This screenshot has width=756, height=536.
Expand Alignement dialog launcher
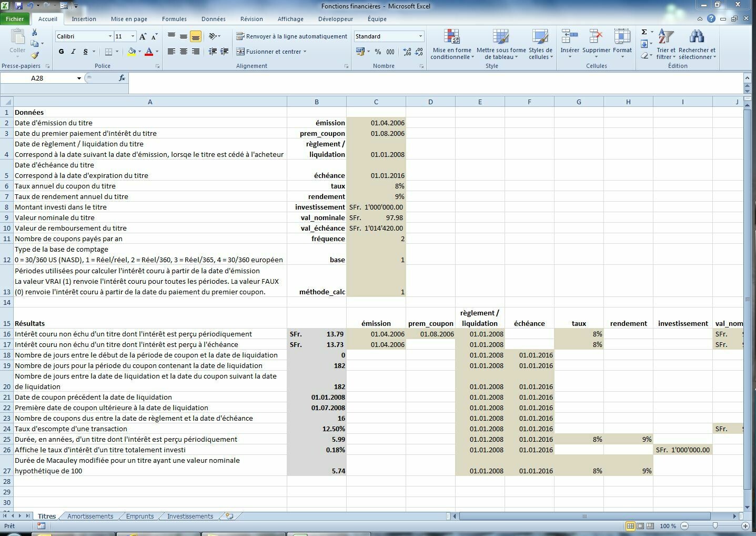(x=346, y=66)
